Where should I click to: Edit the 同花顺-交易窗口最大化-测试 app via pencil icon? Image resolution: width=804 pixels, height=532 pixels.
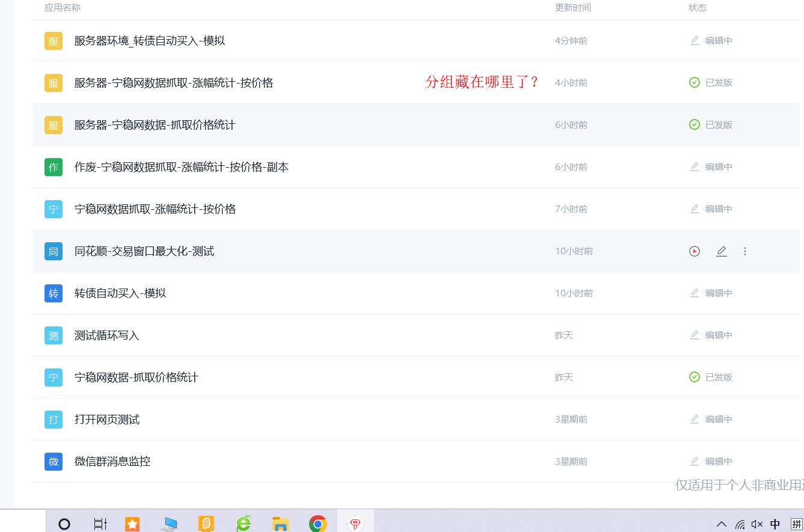point(722,251)
